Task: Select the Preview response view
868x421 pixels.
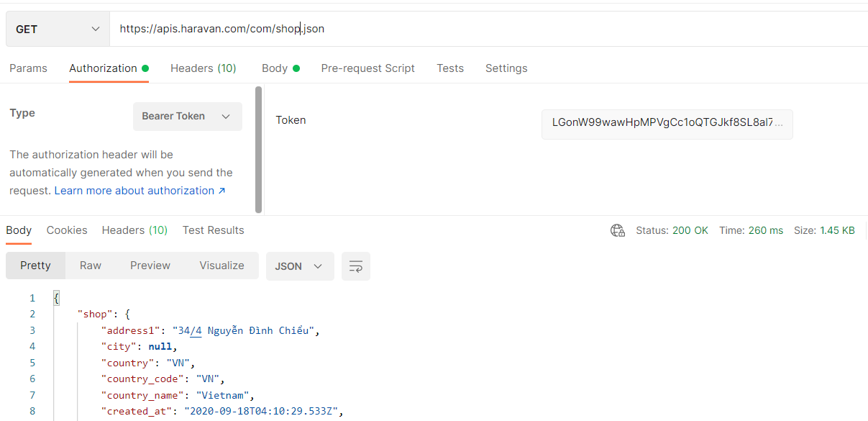Action: pyautogui.click(x=150, y=266)
